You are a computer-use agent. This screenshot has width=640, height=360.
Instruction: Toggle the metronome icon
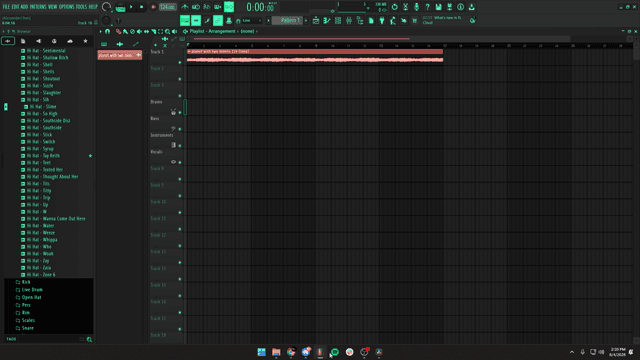[x=185, y=7]
